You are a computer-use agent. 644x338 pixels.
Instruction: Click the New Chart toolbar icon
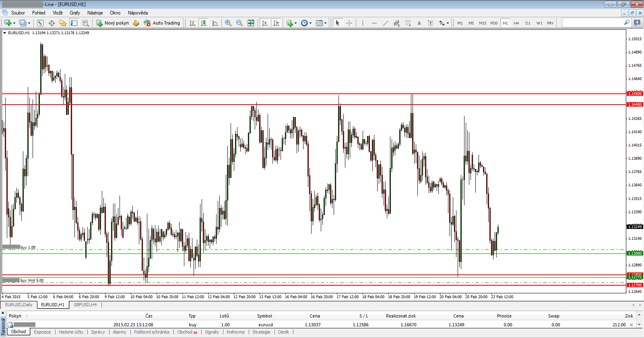(x=8, y=23)
